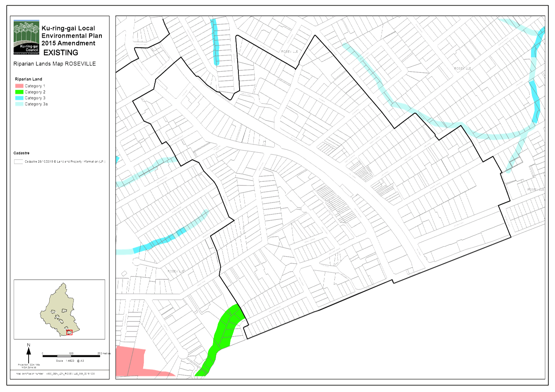Click the 'Category 3a' legend label
Image resolution: width=555 pixels, height=392 pixels.
(36, 104)
